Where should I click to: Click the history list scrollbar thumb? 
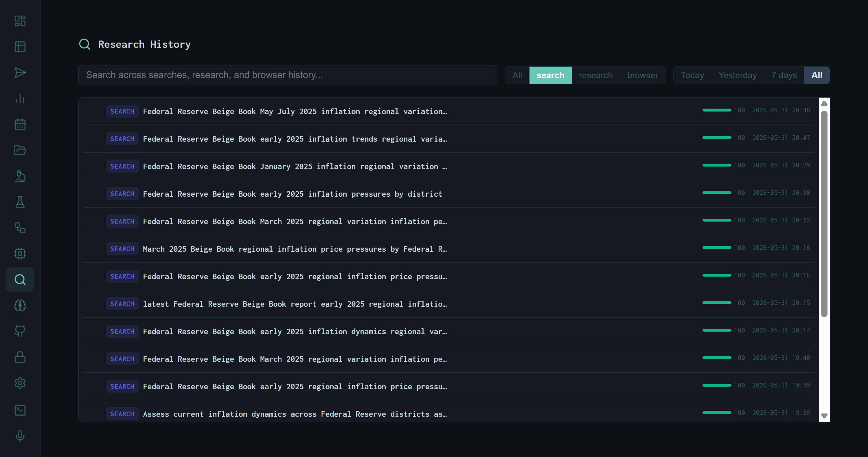point(824,214)
